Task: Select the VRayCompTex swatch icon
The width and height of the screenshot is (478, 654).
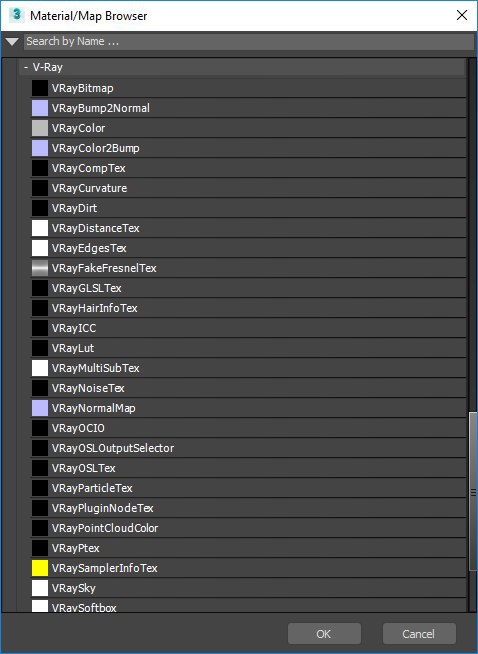Action: (x=40, y=168)
